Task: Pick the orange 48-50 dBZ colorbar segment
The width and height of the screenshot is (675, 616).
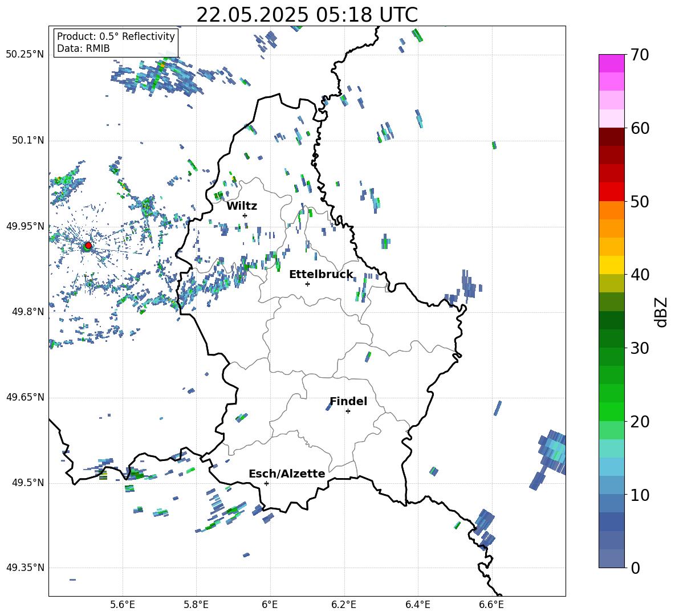Action: 612,210
